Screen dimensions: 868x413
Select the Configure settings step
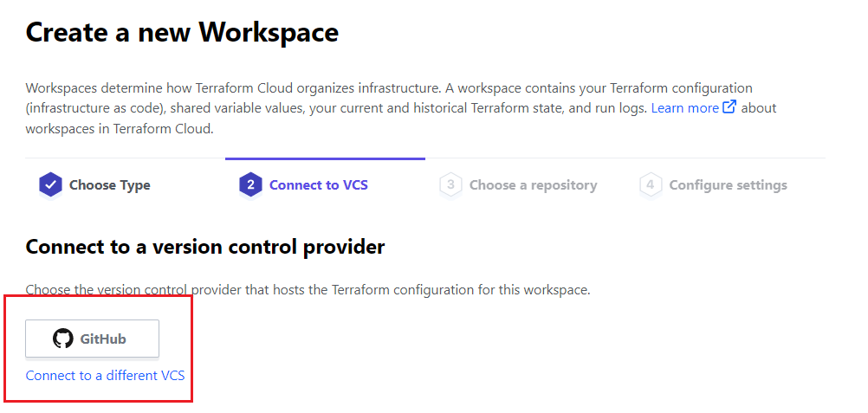[728, 185]
